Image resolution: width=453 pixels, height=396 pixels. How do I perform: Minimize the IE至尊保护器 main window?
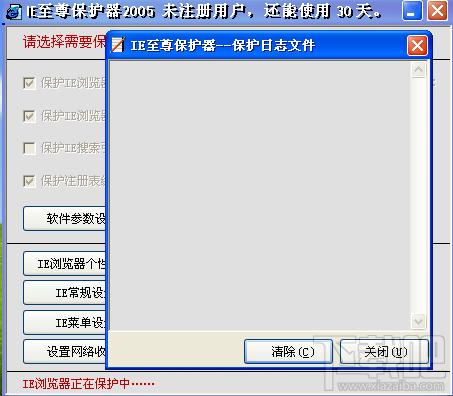[412, 11]
